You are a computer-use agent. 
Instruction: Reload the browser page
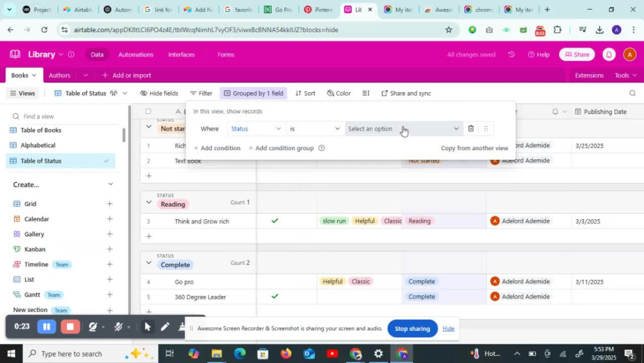pyautogui.click(x=44, y=30)
